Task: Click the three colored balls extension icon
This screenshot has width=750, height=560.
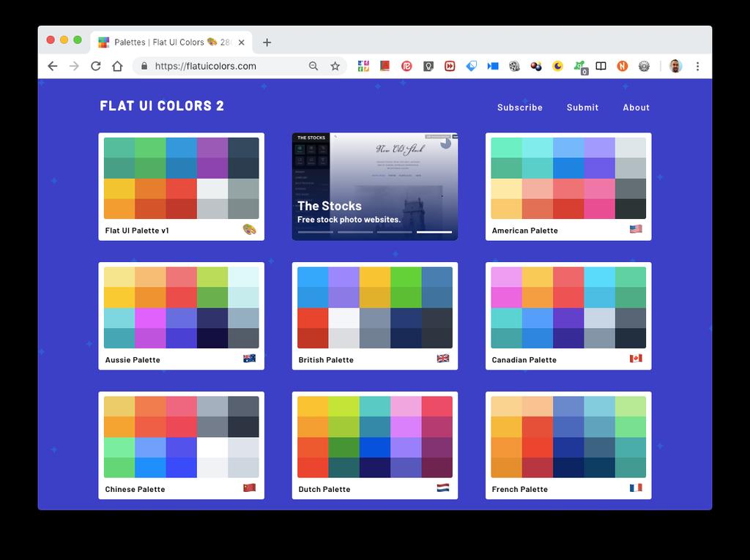Action: (536, 66)
